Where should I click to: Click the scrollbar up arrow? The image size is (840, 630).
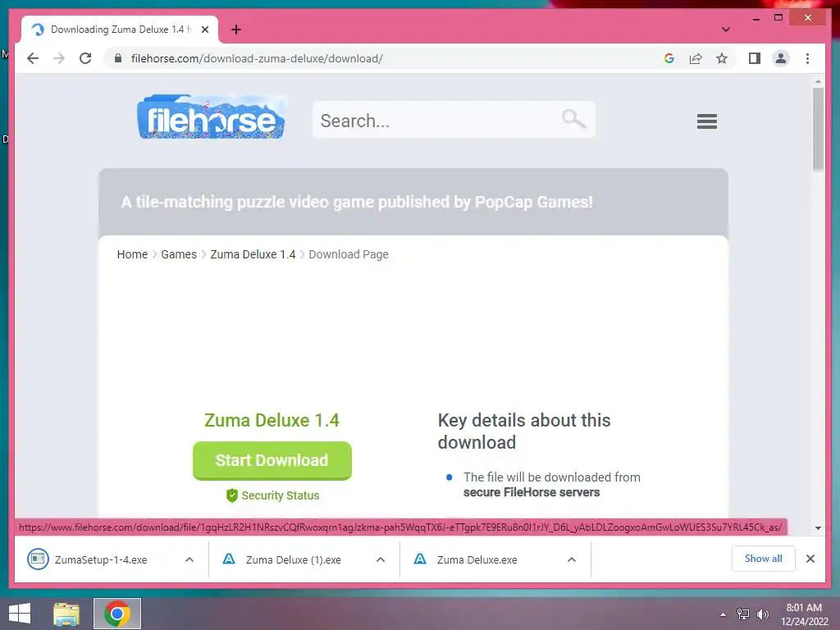pos(818,81)
